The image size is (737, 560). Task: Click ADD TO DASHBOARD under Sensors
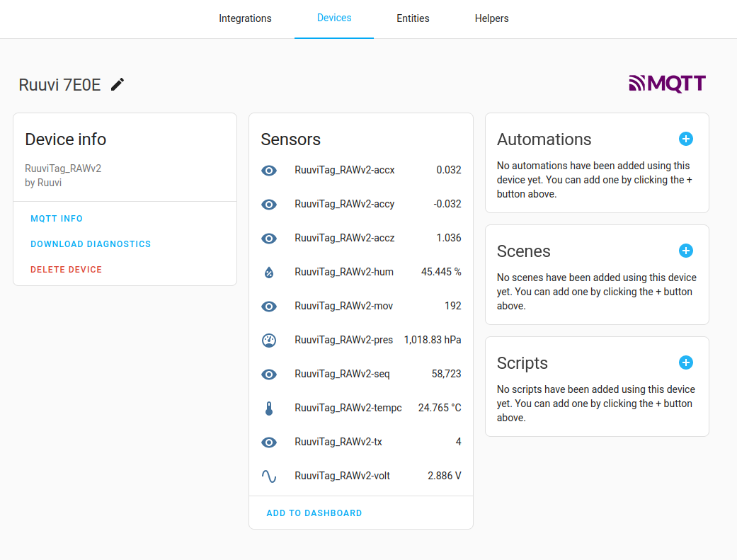(314, 513)
